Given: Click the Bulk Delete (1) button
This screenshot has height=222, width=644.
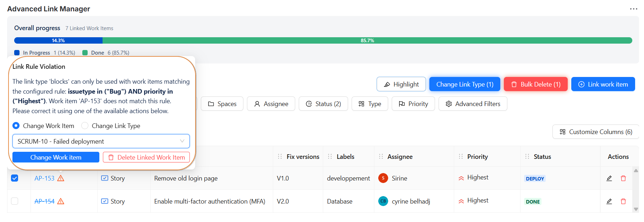Looking at the screenshot, I should [535, 84].
